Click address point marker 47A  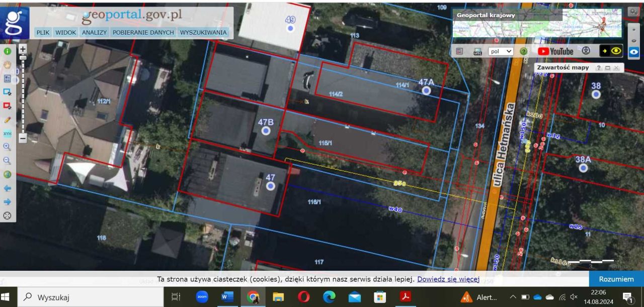[426, 91]
